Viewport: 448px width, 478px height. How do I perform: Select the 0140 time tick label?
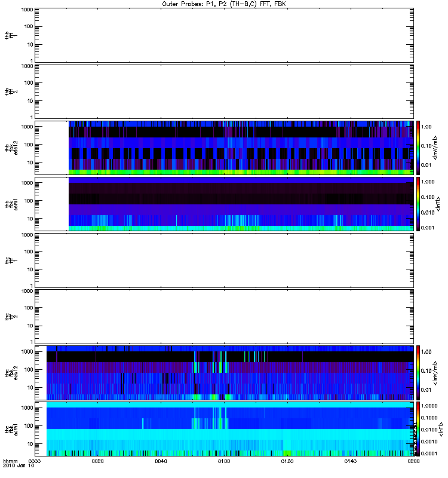click(x=351, y=461)
